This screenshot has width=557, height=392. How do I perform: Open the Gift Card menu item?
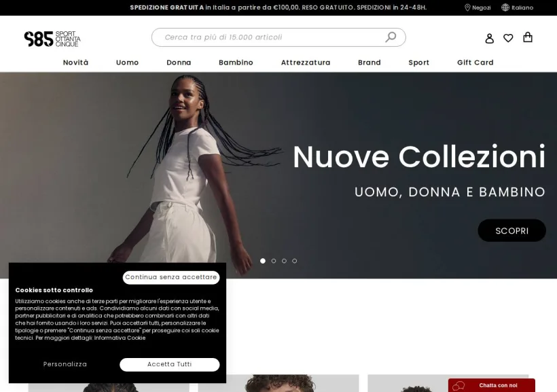click(x=475, y=63)
